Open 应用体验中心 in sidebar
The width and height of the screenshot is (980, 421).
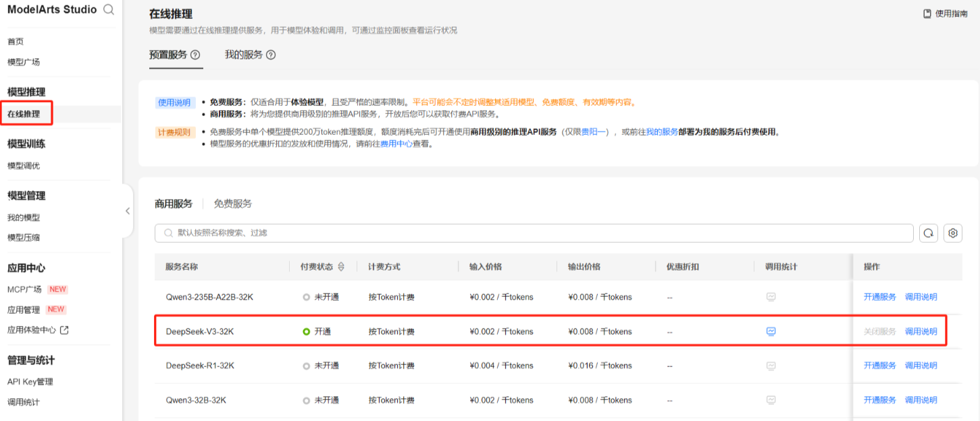click(32, 330)
